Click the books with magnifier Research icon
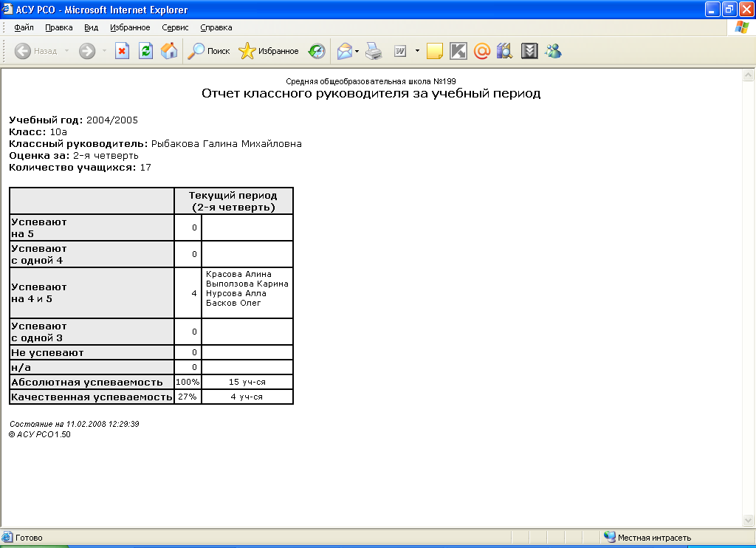Screen dimensions: 756x548 [x=505, y=51]
